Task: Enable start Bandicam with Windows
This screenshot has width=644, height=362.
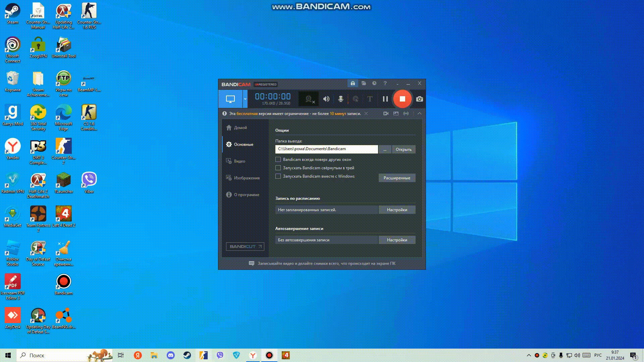Action: tap(278, 176)
